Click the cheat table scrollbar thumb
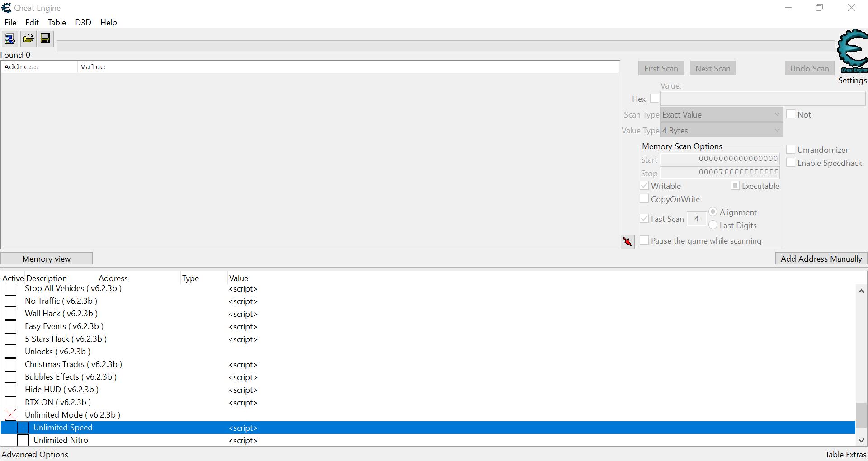Image resolution: width=868 pixels, height=461 pixels. click(861, 415)
